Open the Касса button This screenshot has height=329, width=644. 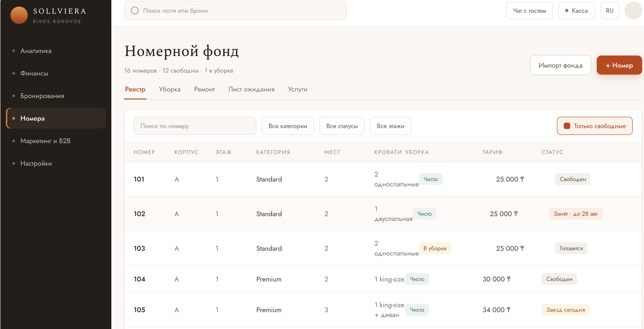pos(576,10)
